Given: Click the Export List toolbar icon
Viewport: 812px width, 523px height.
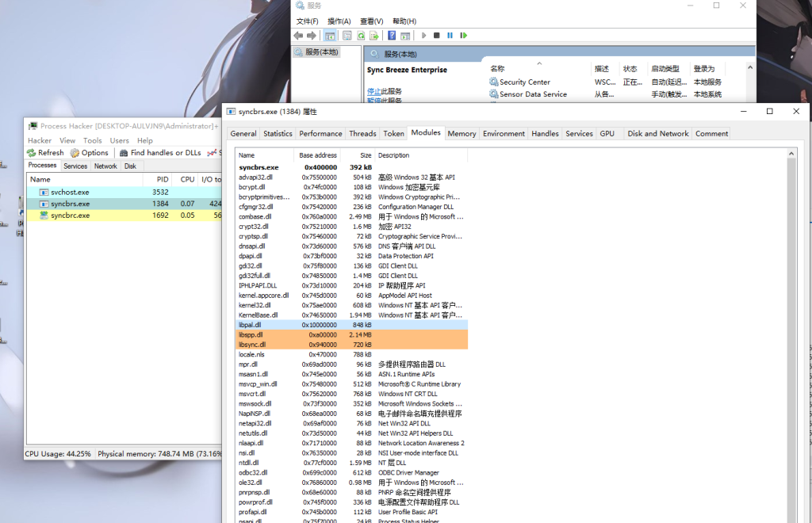Looking at the screenshot, I should click(374, 36).
